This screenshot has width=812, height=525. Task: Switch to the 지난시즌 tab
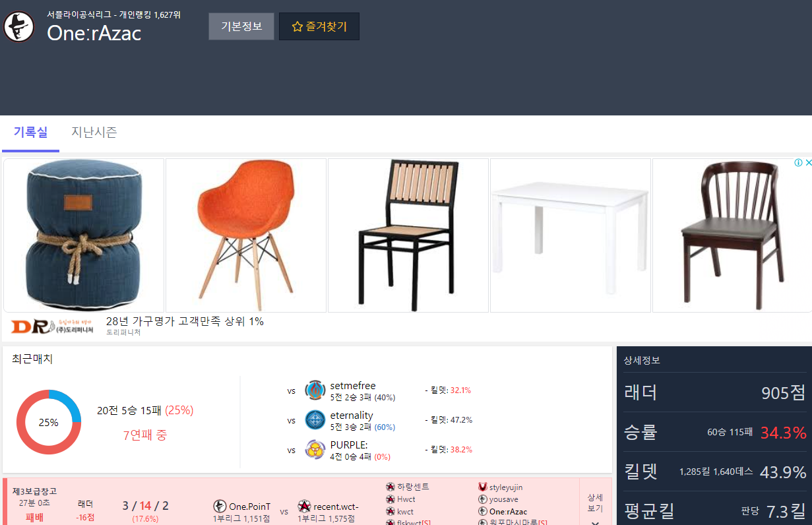point(94,133)
